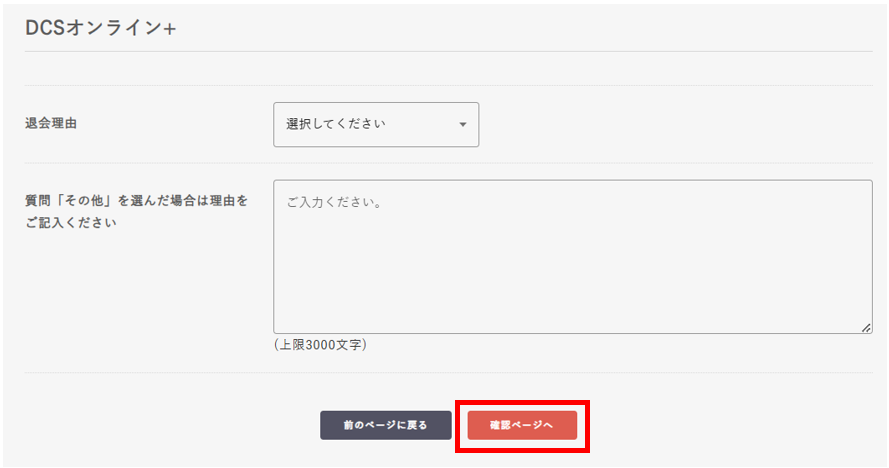
Task: Grab the textarea resize handle icon
Action: pyautogui.click(x=866, y=327)
